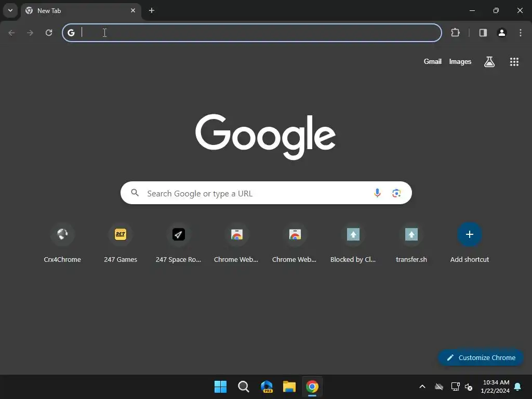Open the Crx4Chrome shortcut
532x399 pixels.
62,243
